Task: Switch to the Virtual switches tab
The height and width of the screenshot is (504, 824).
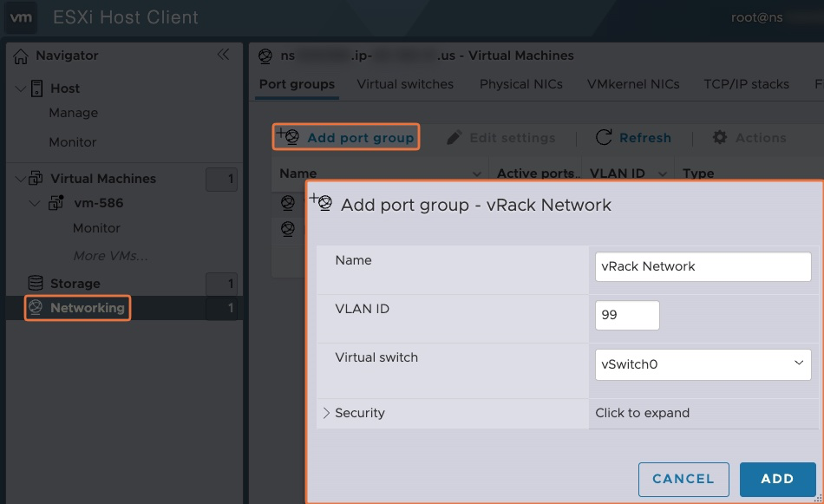Action: (x=405, y=84)
